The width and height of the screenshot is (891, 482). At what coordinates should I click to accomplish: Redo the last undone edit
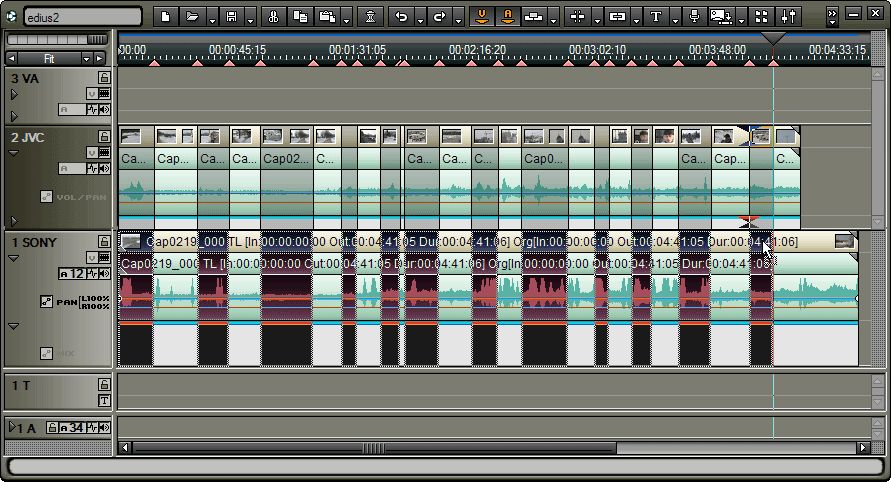440,16
